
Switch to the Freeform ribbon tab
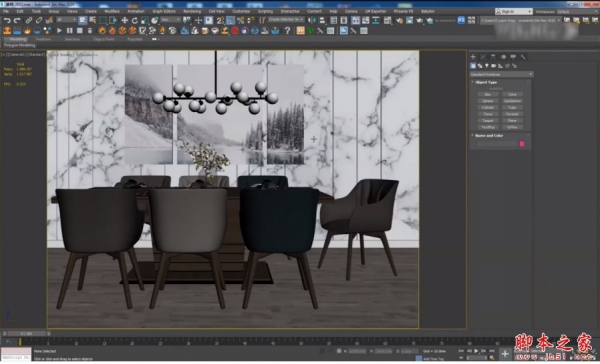[x=43, y=39]
